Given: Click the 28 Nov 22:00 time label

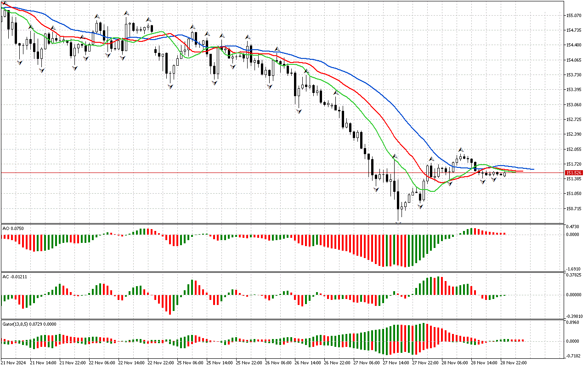Looking at the screenshot, I should pos(514,363).
